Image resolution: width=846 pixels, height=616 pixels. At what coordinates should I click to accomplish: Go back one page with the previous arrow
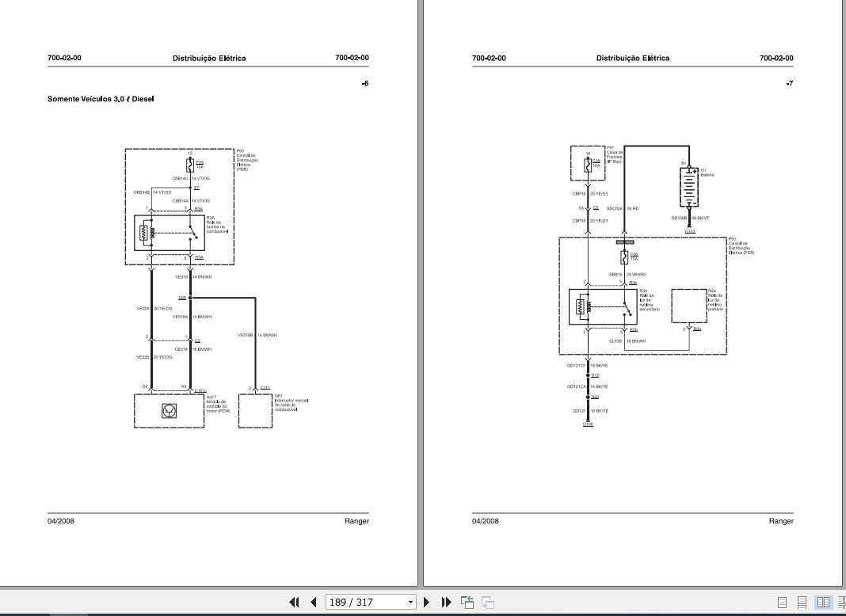click(312, 602)
